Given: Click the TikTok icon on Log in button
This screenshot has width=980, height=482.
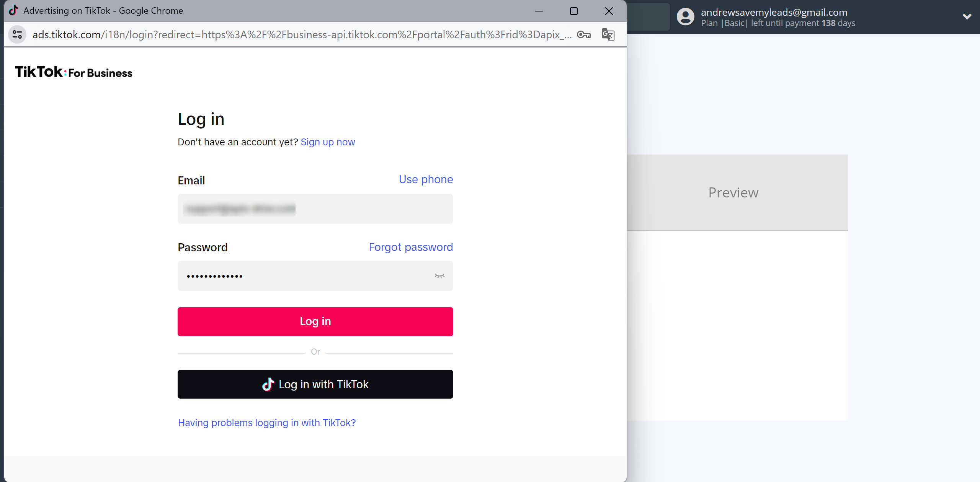Looking at the screenshot, I should tap(268, 384).
